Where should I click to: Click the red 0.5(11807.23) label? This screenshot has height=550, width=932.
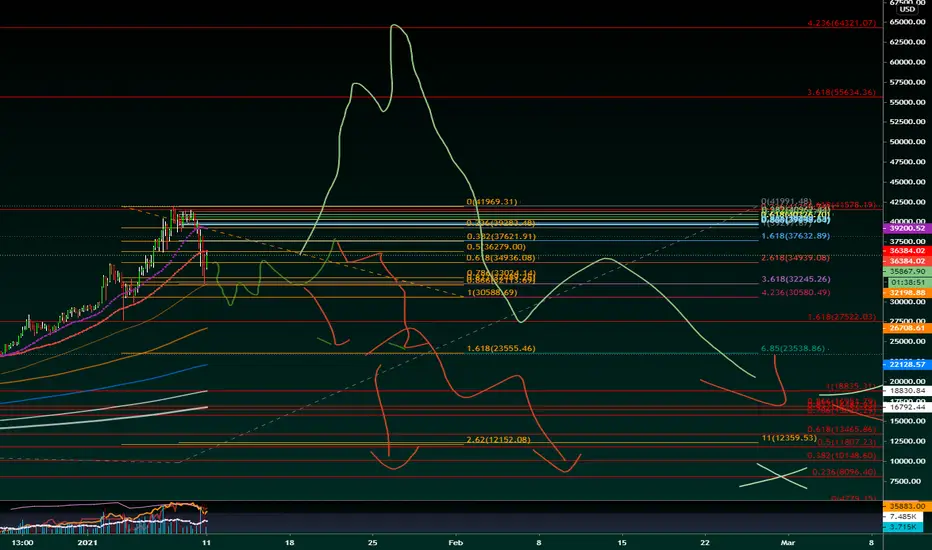pyautogui.click(x=846, y=442)
